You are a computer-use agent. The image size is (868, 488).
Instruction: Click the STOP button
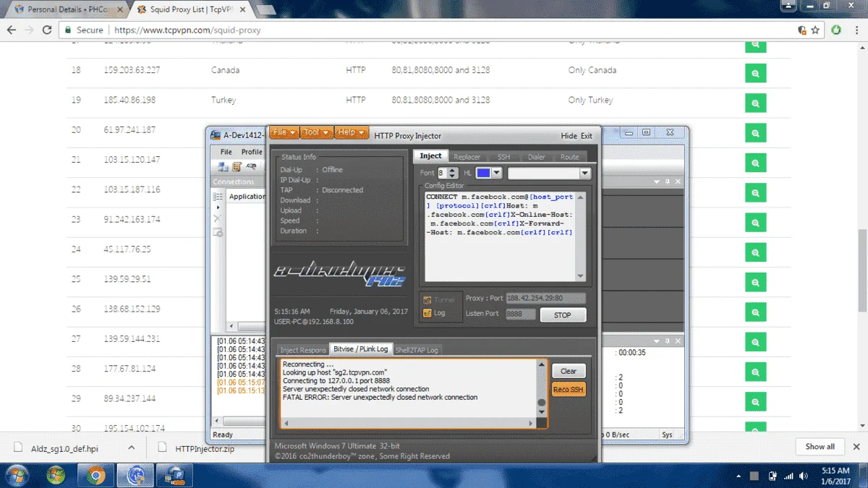(x=562, y=315)
